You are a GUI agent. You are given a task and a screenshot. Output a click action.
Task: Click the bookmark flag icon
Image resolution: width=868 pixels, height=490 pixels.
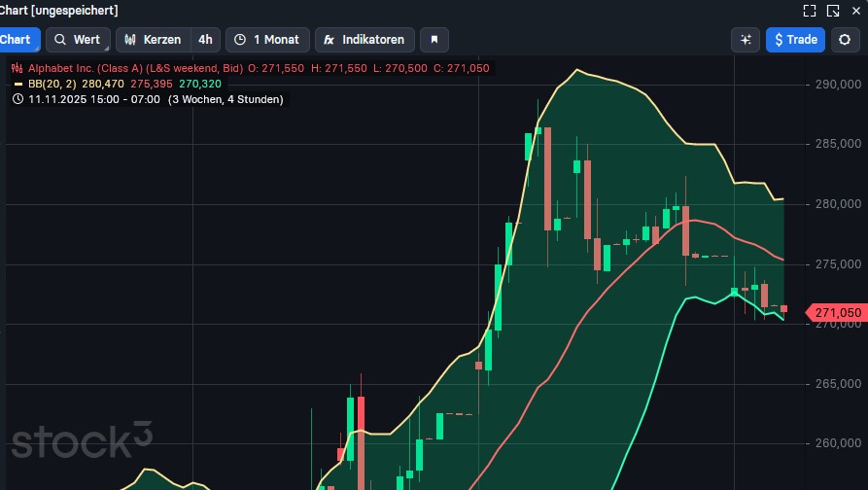tap(434, 40)
